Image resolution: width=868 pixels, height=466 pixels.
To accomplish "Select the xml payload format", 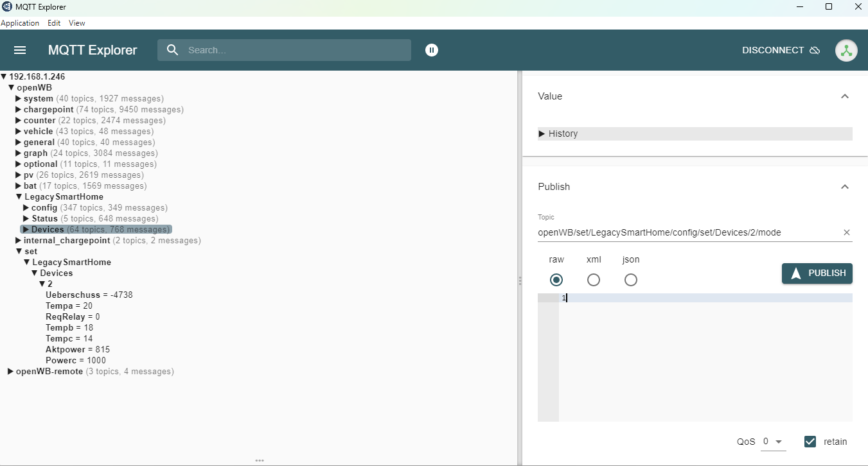I will tap(594, 280).
